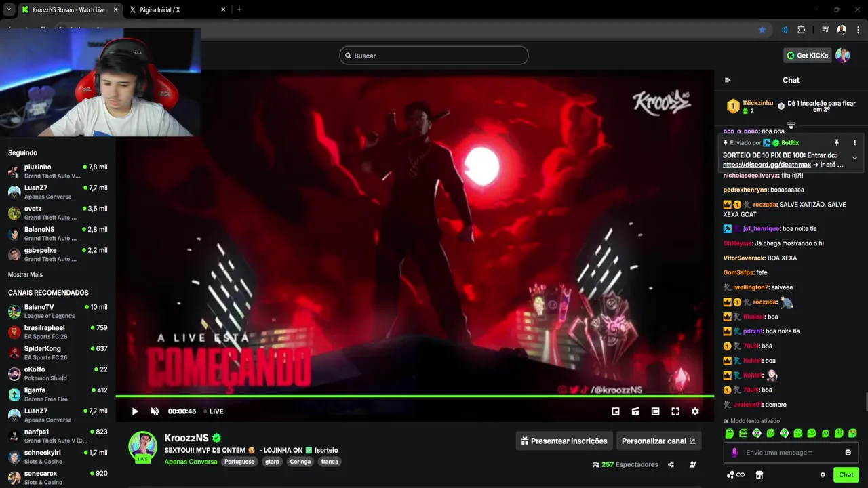868x488 pixels.
Task: Click the bookmark star in address bar
Action: [762, 30]
